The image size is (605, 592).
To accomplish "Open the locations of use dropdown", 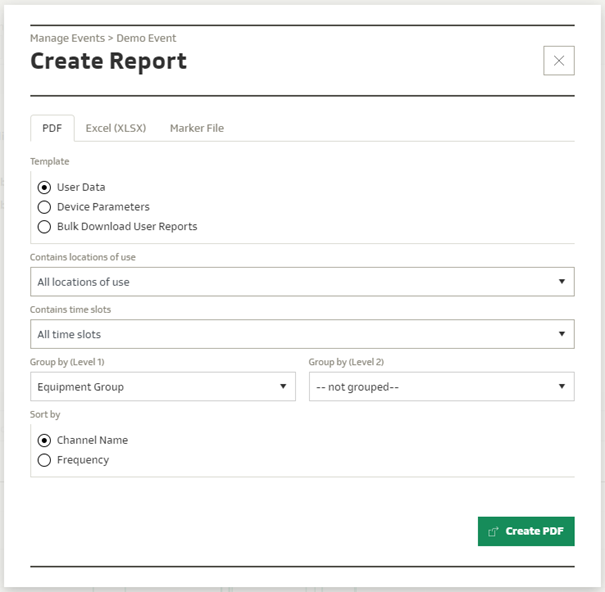I will [300, 282].
